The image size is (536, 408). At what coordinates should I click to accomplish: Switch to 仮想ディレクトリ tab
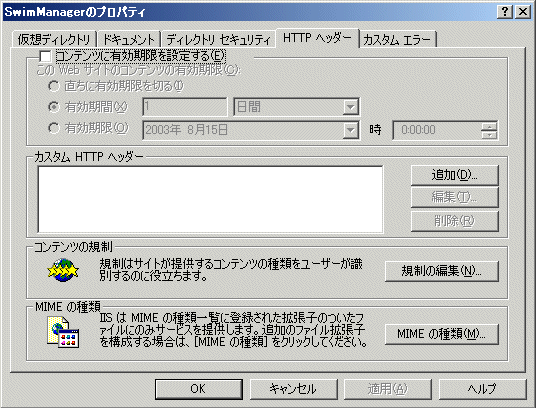tap(54, 40)
